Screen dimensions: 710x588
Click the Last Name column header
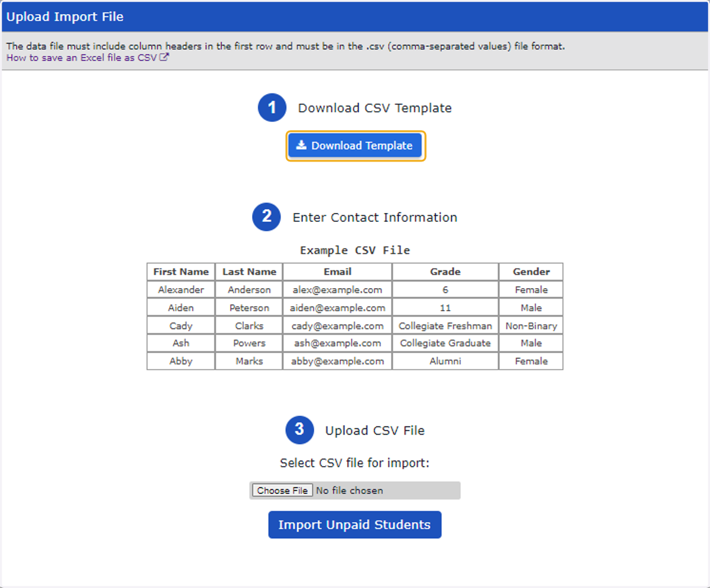pyautogui.click(x=249, y=272)
